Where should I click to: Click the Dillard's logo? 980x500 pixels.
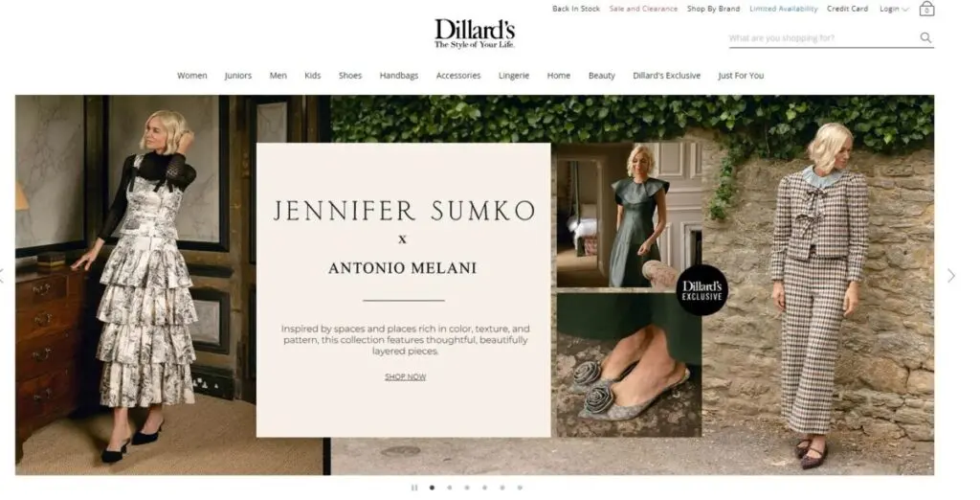[x=475, y=34]
